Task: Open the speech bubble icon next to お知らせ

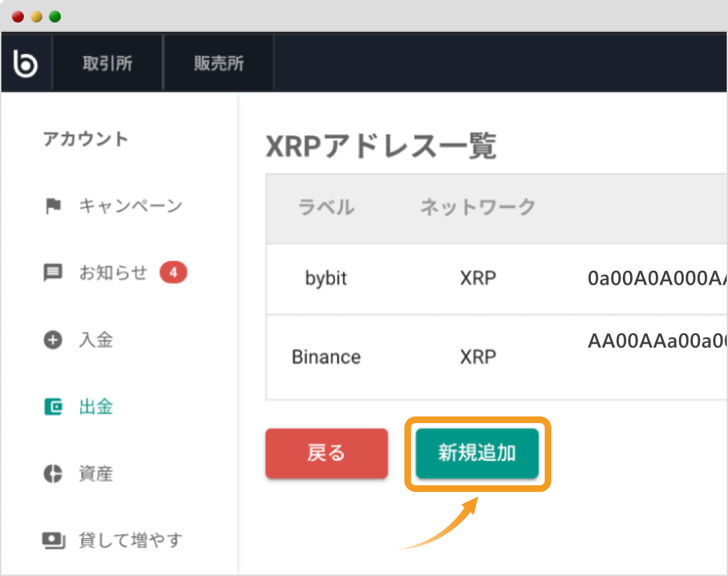Action: click(x=54, y=273)
